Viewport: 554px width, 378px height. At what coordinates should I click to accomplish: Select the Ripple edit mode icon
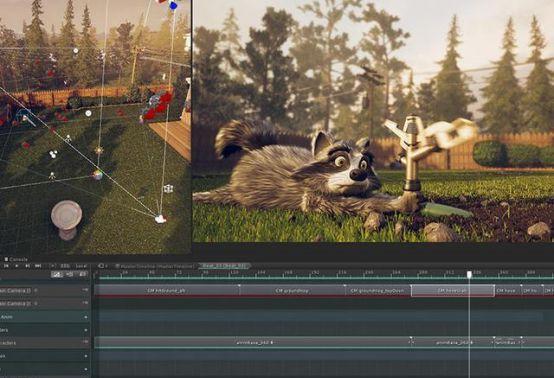70,274
